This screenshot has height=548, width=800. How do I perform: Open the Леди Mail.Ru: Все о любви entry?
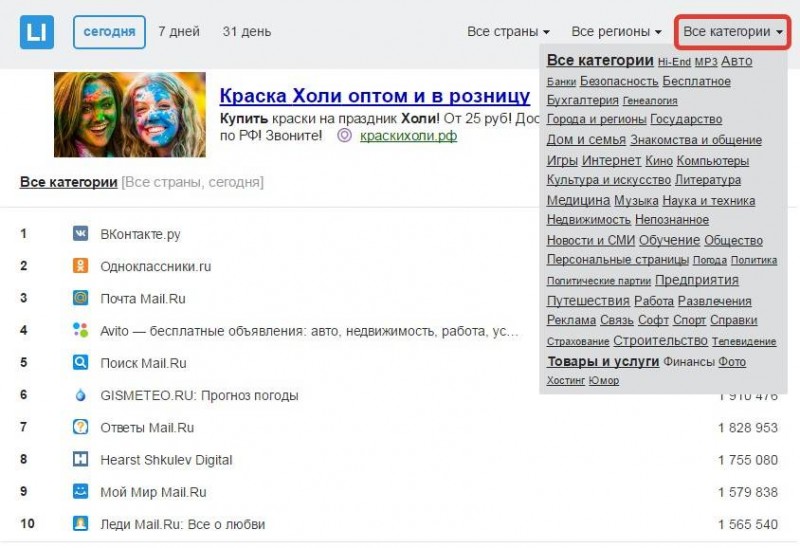[183, 524]
